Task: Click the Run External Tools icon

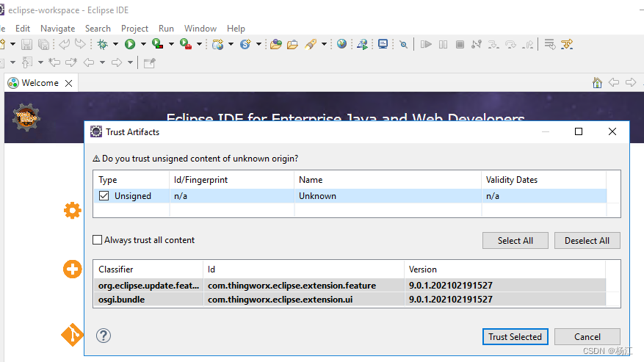Action: 186,44
